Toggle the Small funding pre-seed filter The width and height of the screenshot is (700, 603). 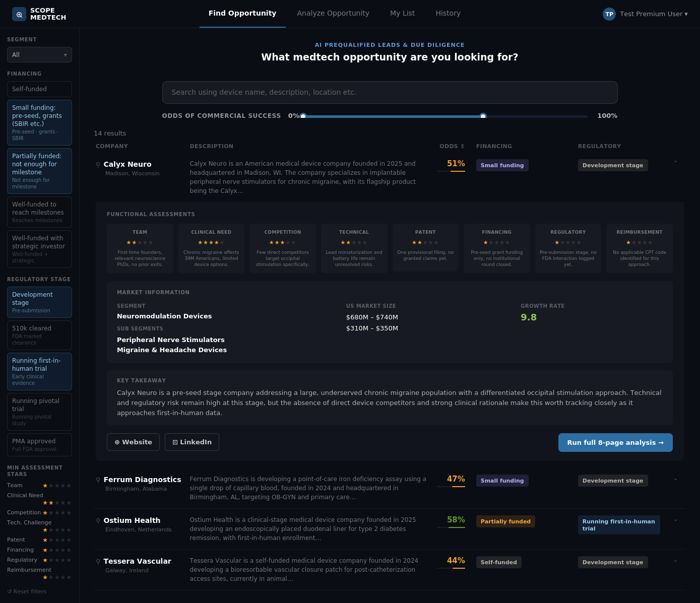pyautogui.click(x=39, y=122)
